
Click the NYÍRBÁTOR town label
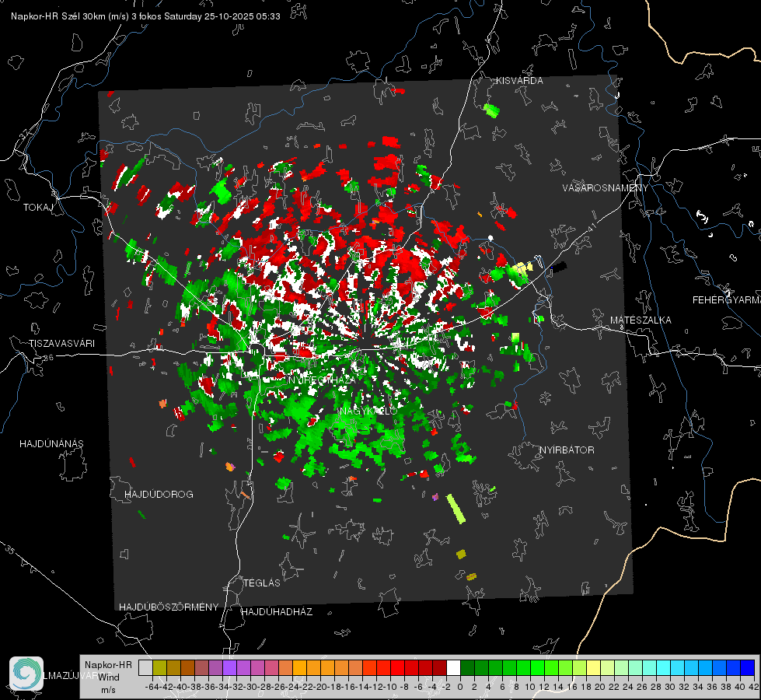tap(567, 450)
